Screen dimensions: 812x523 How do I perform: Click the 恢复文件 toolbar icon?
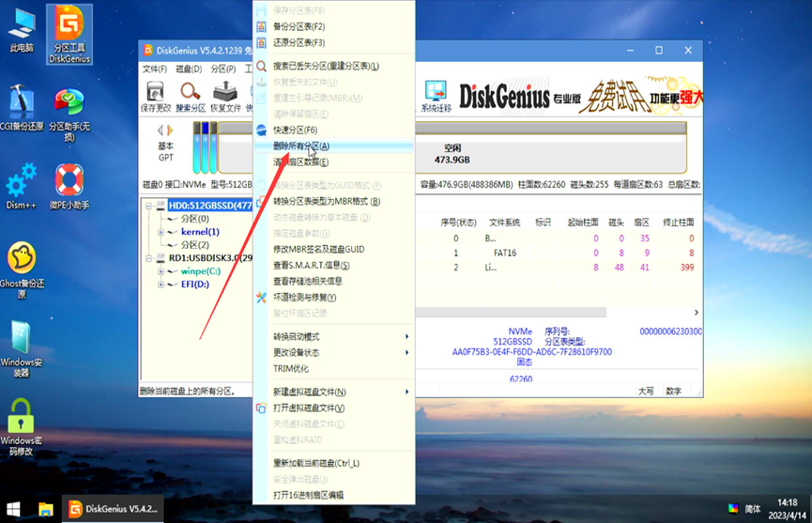[225, 96]
